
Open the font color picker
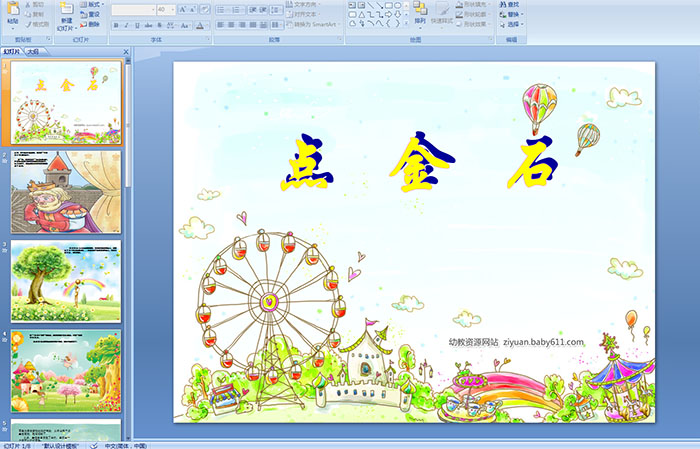201,24
